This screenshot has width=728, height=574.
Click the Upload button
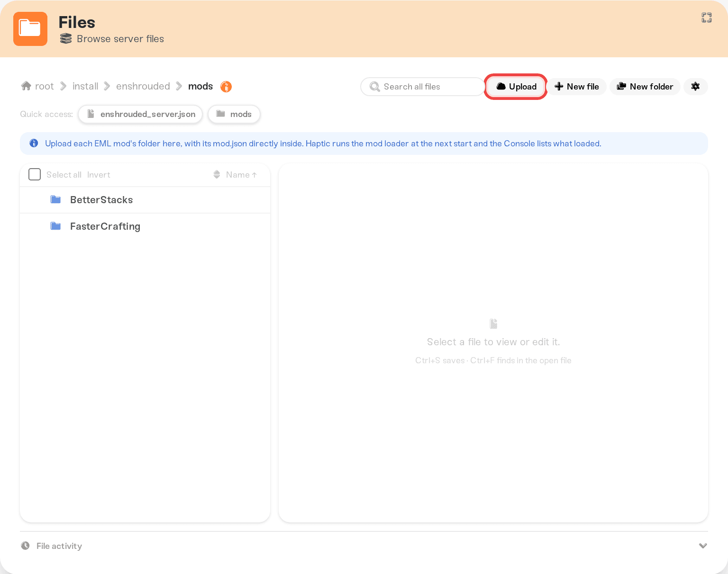point(516,87)
